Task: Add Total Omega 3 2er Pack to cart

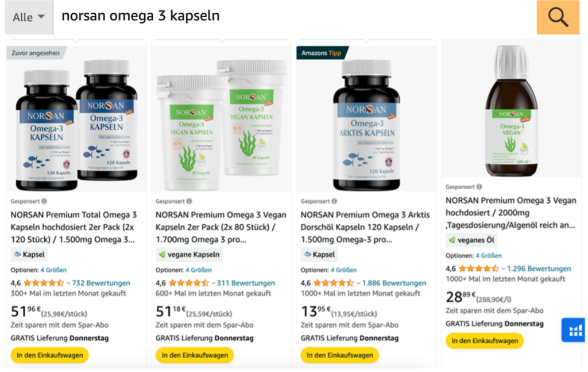Action: (x=50, y=355)
